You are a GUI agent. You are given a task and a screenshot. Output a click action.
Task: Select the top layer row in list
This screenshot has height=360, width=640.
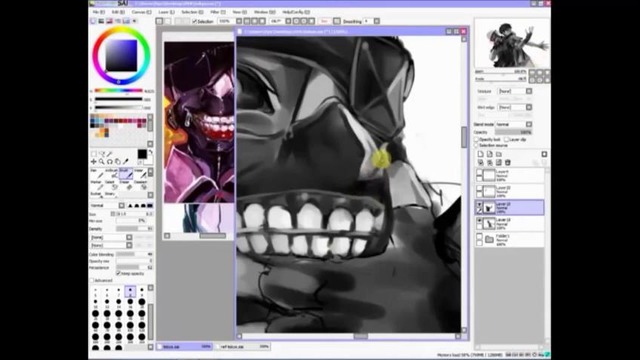[509, 175]
